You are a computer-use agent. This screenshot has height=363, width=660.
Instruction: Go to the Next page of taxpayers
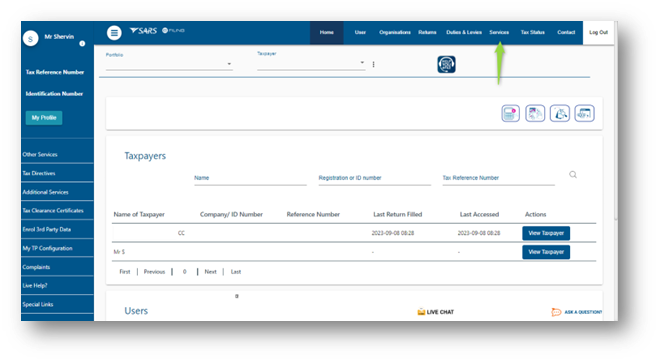coord(210,272)
